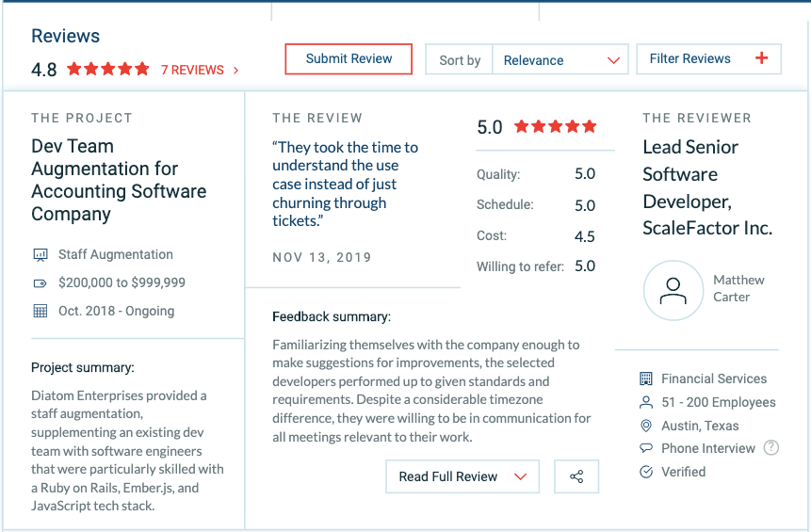Screen dimensions: 811x532
Task: Click the calendar icon beside Oct. 2018
Action: pyautogui.click(x=41, y=311)
